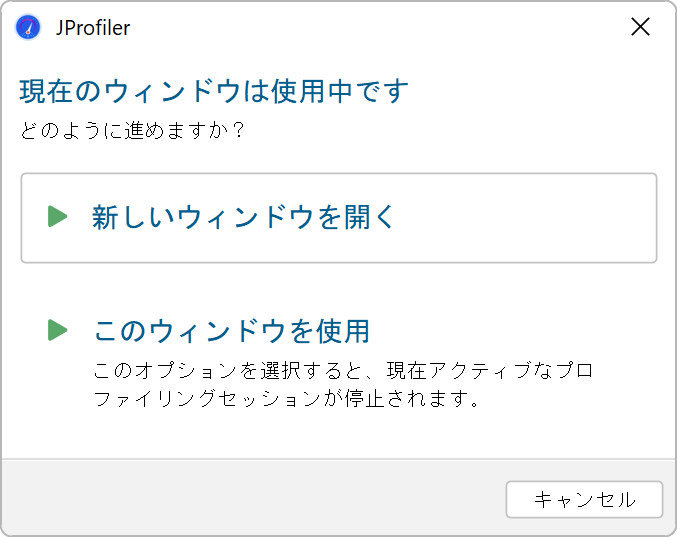677x537 pixels.
Task: Click description line starting このオプションを選択すると
Action: pyautogui.click(x=343, y=370)
